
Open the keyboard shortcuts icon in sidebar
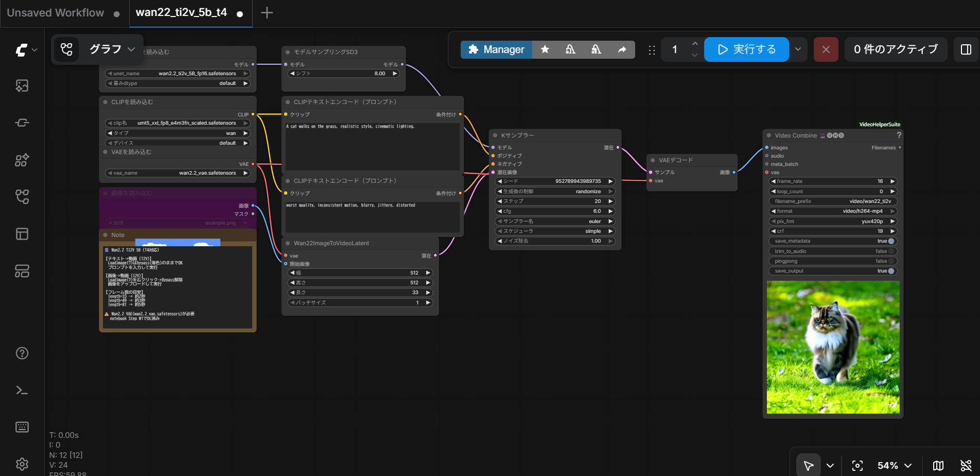pyautogui.click(x=22, y=427)
